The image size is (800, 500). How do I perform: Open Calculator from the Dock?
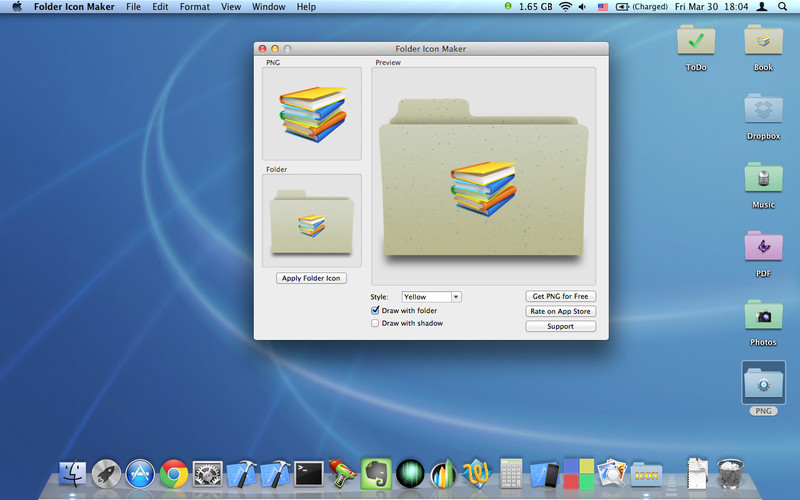[x=511, y=474]
